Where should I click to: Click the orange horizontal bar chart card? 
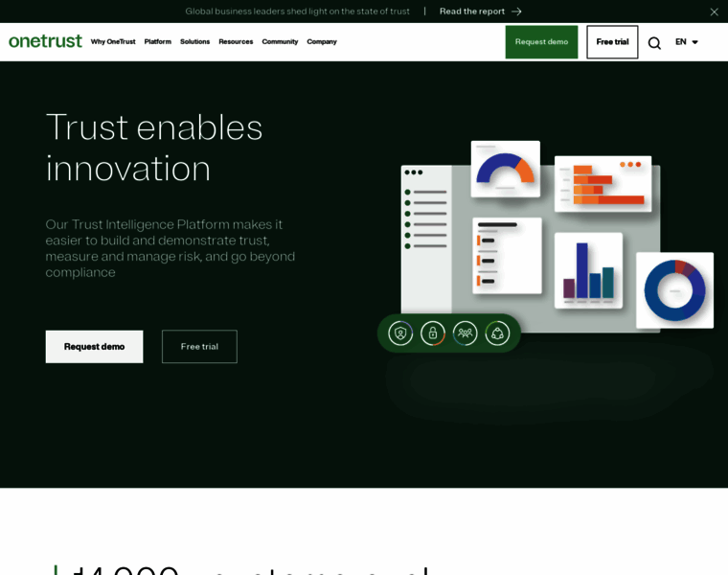click(603, 184)
